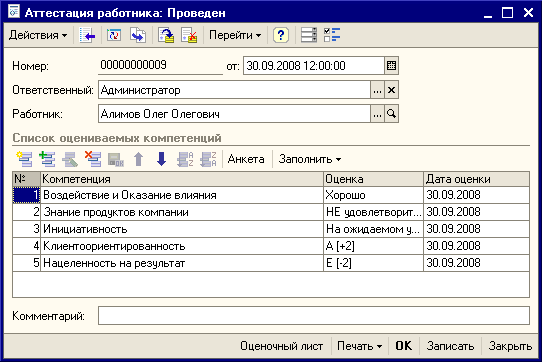The height and width of the screenshot is (362, 542).
Task: Click the Компетенция column header
Action: pos(181,179)
